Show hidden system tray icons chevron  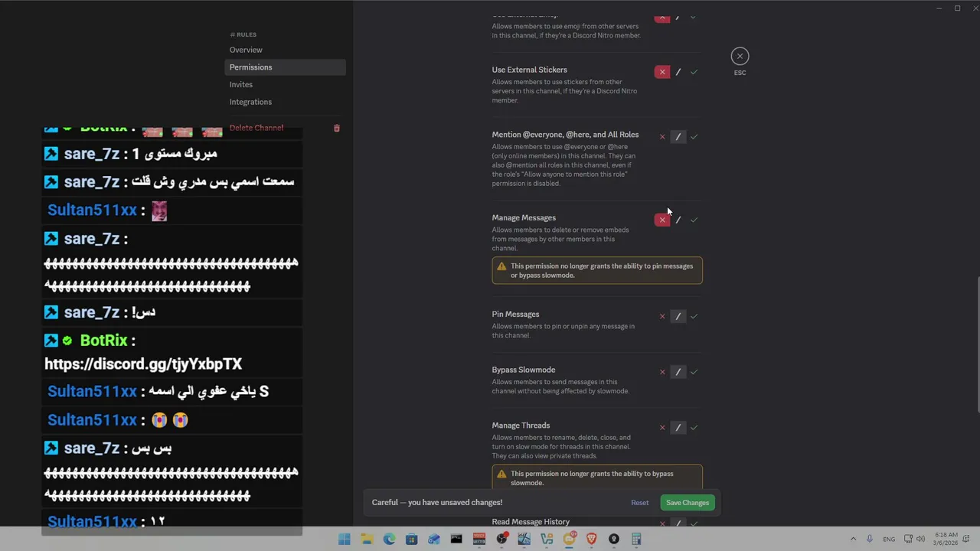[853, 540]
